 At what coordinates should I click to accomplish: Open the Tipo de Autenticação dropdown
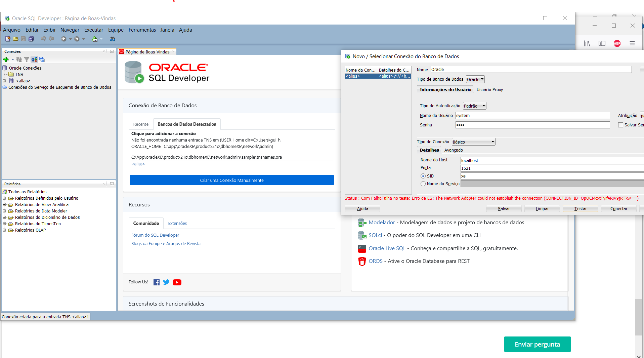[x=474, y=106]
